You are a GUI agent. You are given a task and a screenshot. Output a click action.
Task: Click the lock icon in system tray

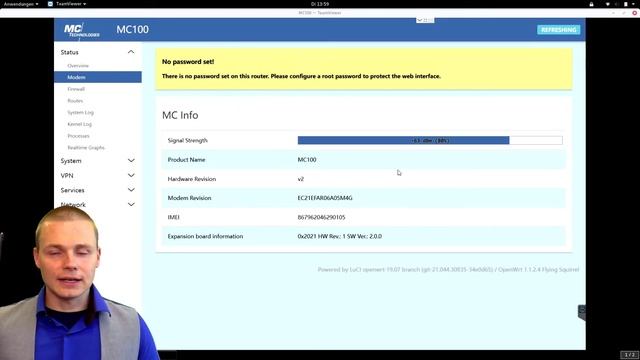pyautogui.click(x=591, y=4)
